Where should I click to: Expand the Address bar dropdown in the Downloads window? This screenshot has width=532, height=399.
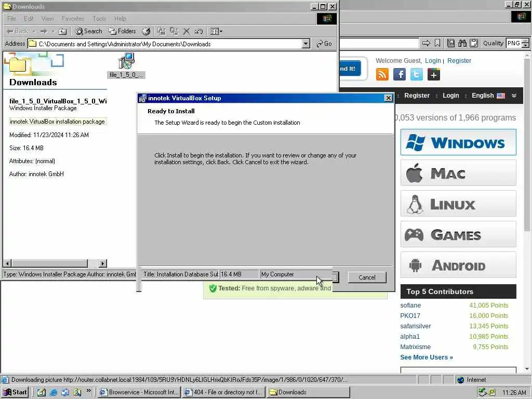tap(305, 44)
